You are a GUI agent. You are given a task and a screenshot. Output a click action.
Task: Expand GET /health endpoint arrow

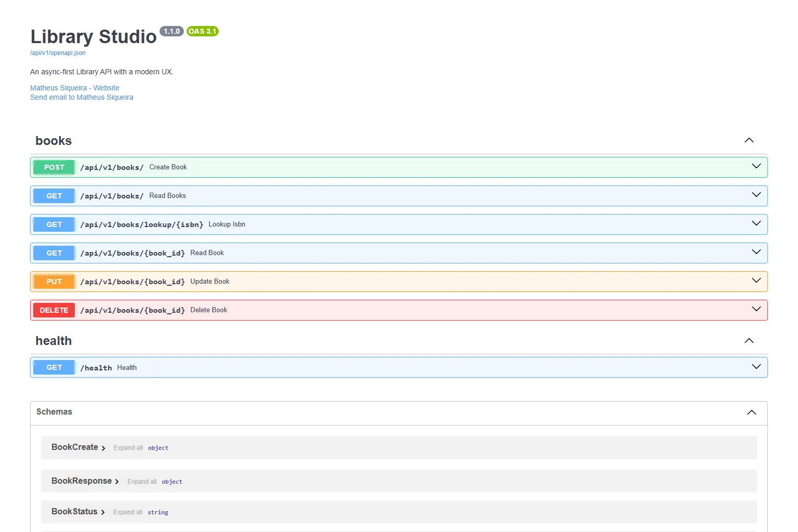coord(756,367)
